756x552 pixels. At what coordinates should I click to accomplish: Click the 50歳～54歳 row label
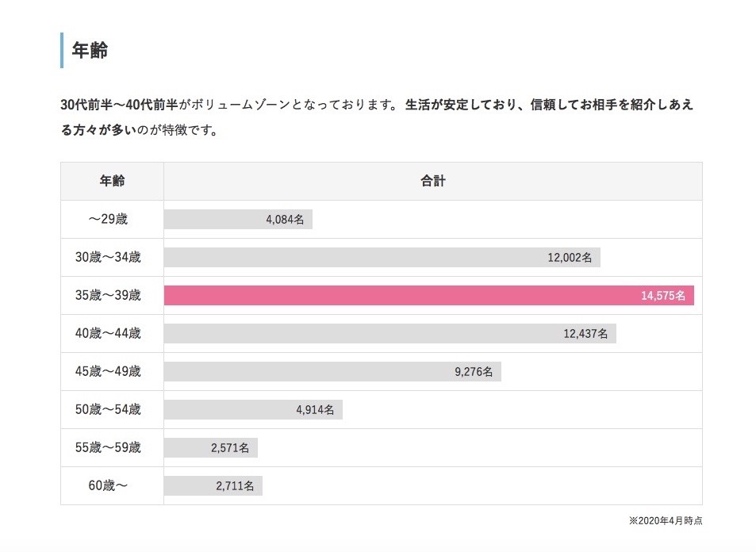tap(112, 410)
